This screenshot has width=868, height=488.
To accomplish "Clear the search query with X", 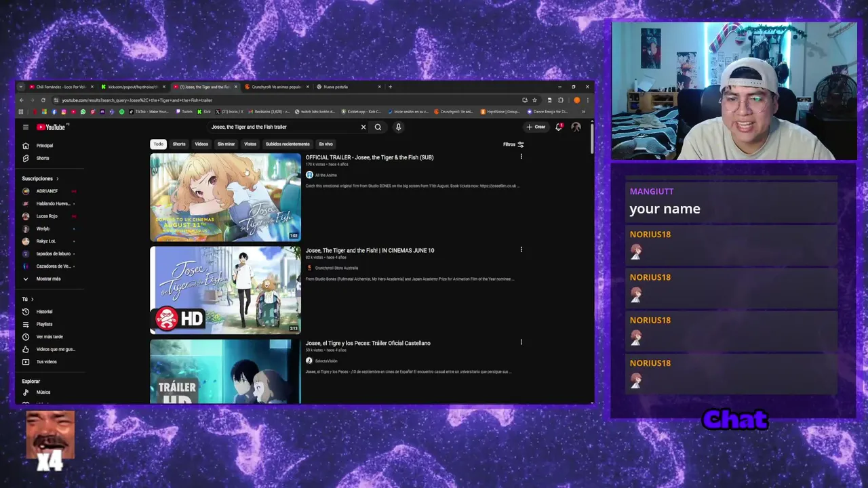I will coord(363,127).
